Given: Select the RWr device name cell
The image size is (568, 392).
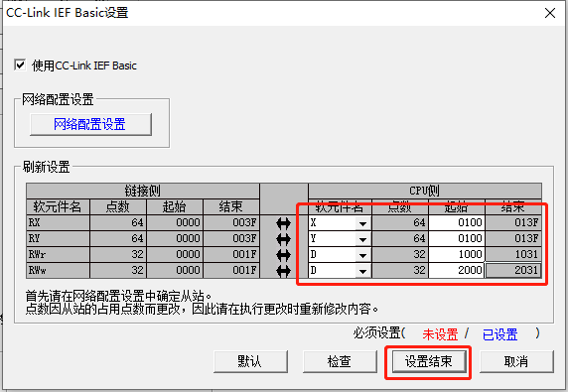Looking at the screenshot, I should (x=58, y=254).
